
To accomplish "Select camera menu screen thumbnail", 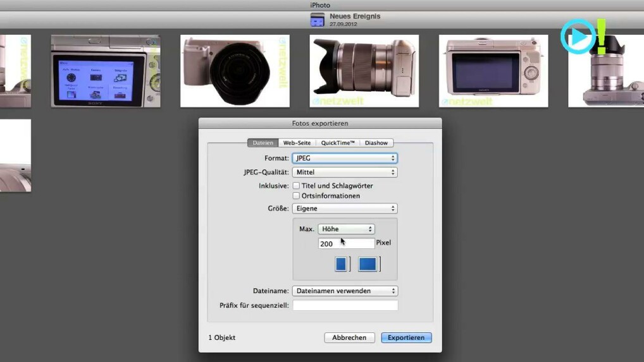I will tap(105, 71).
